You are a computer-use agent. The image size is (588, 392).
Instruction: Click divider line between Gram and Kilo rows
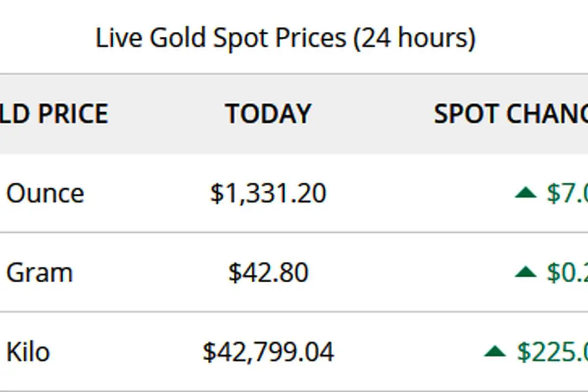pyautogui.click(x=294, y=312)
